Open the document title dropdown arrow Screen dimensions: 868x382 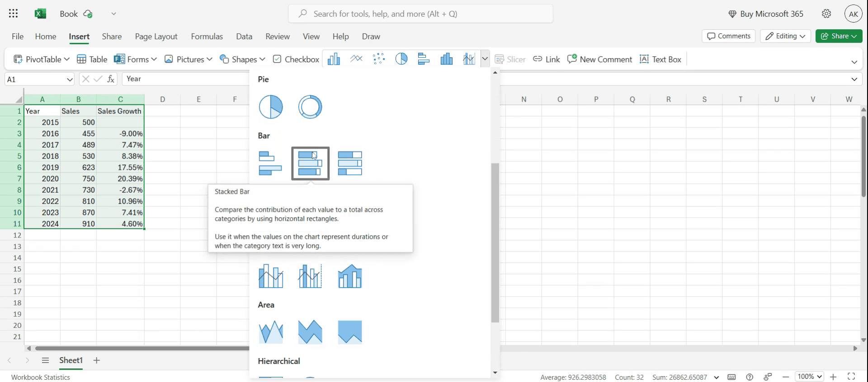coord(114,14)
